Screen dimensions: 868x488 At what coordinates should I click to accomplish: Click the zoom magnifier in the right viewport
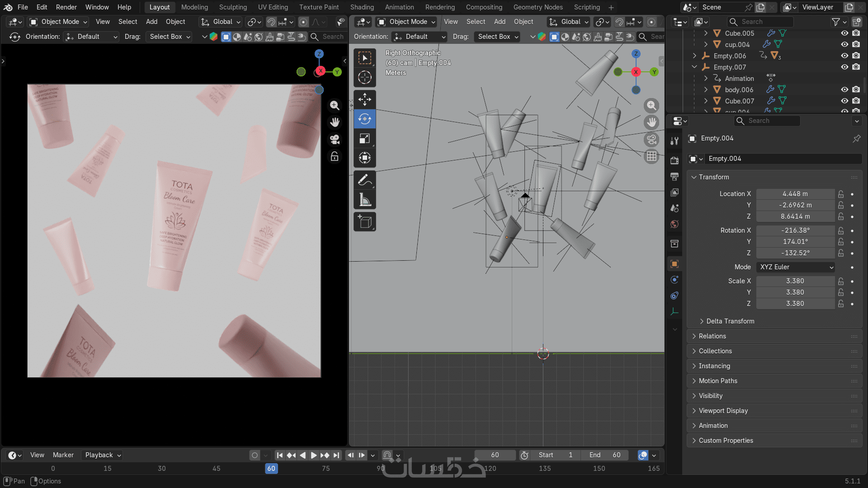click(x=651, y=106)
